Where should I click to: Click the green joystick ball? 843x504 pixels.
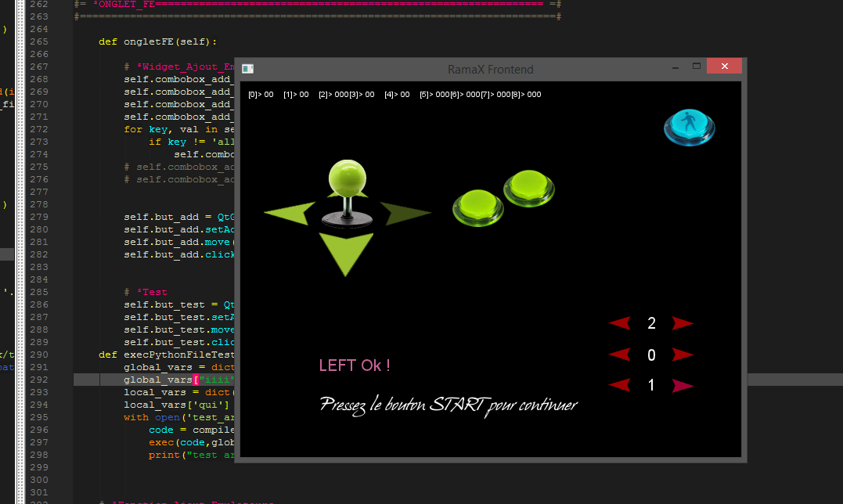point(347,178)
